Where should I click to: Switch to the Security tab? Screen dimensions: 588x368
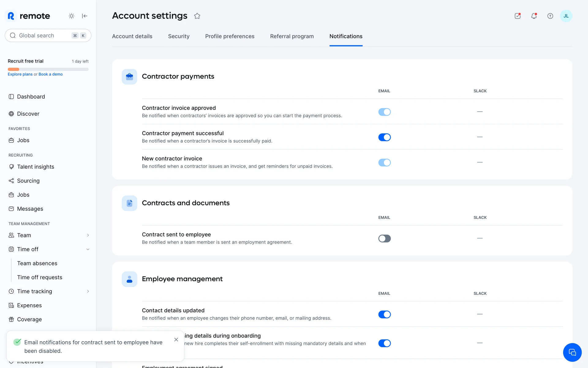coord(179,36)
